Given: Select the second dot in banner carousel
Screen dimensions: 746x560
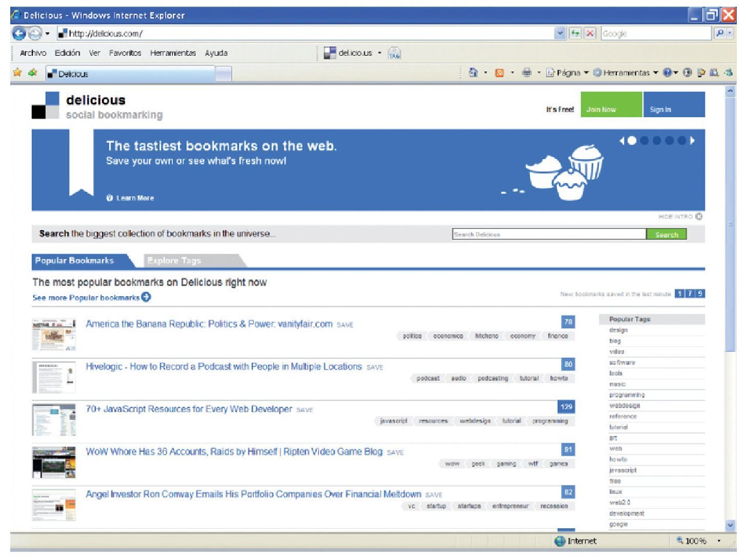Looking at the screenshot, I should [x=644, y=141].
